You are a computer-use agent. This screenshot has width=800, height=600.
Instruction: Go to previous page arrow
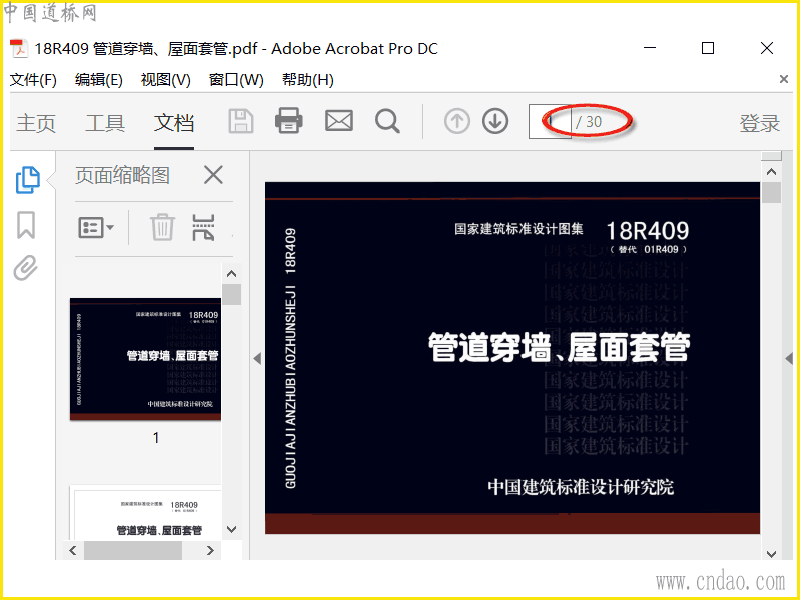pyautogui.click(x=457, y=121)
